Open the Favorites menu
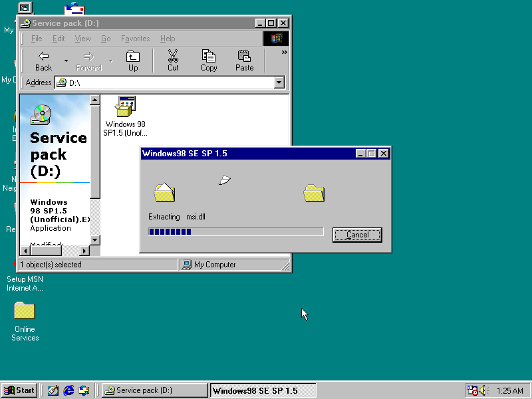This screenshot has height=399, width=532. click(x=135, y=39)
